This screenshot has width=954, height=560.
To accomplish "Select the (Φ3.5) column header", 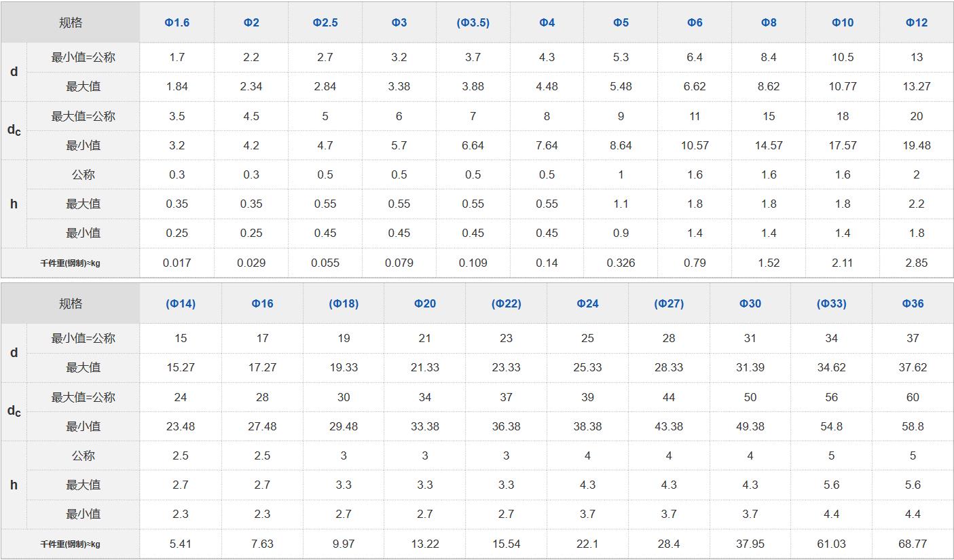I will 473,22.
